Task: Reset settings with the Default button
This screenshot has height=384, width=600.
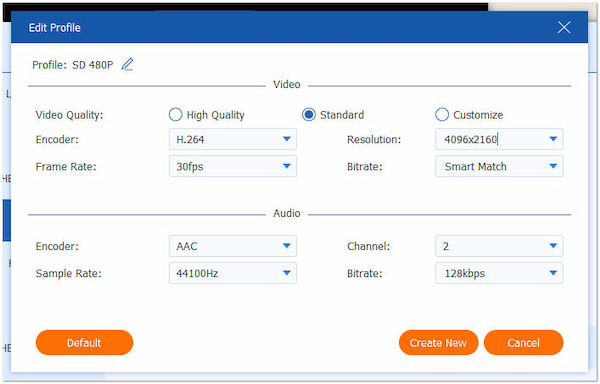Action: click(84, 343)
